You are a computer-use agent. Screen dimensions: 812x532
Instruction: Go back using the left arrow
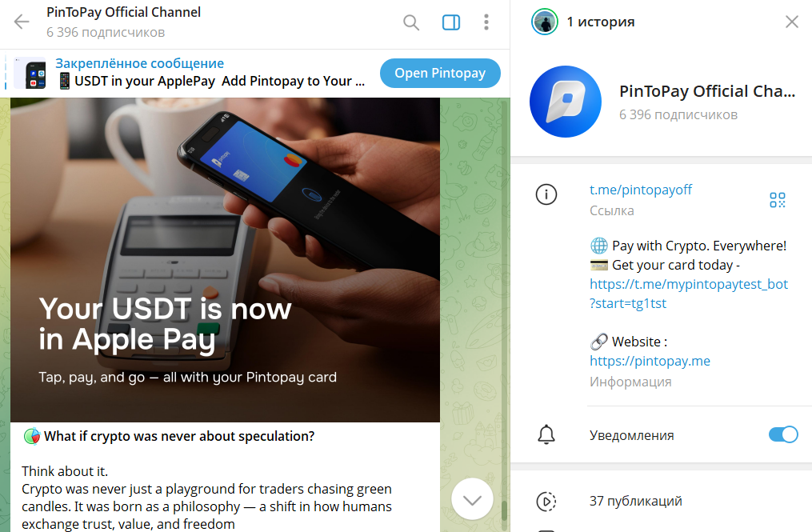coord(22,22)
